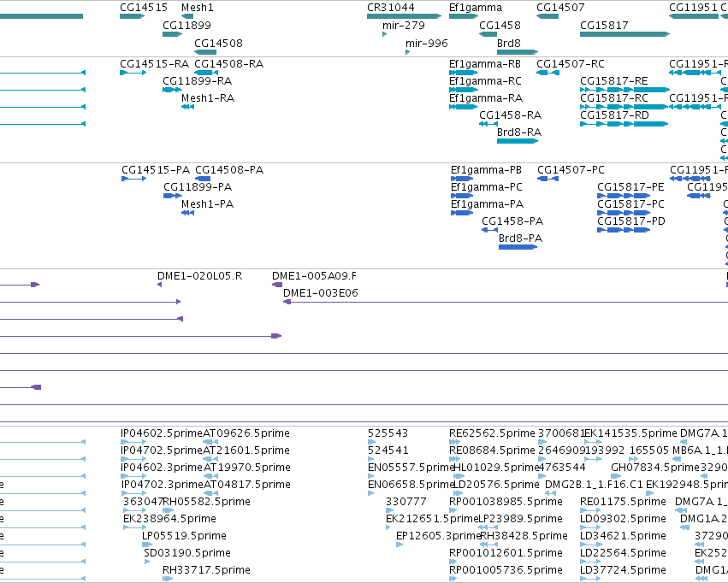Screen dimensions: 728x583
Task: Click EST SD03190.5prime
Action: coord(147,562)
